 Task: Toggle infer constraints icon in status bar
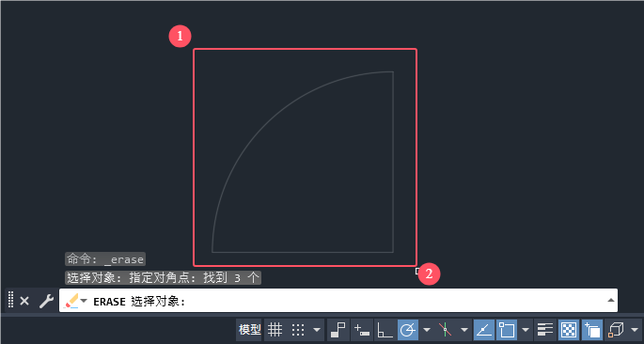(338, 330)
